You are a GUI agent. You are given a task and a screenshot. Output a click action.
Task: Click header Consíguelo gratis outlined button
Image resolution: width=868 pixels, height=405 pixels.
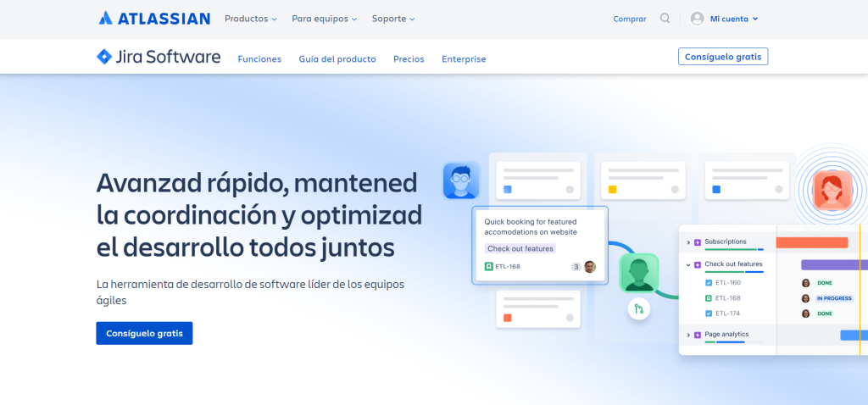723,57
